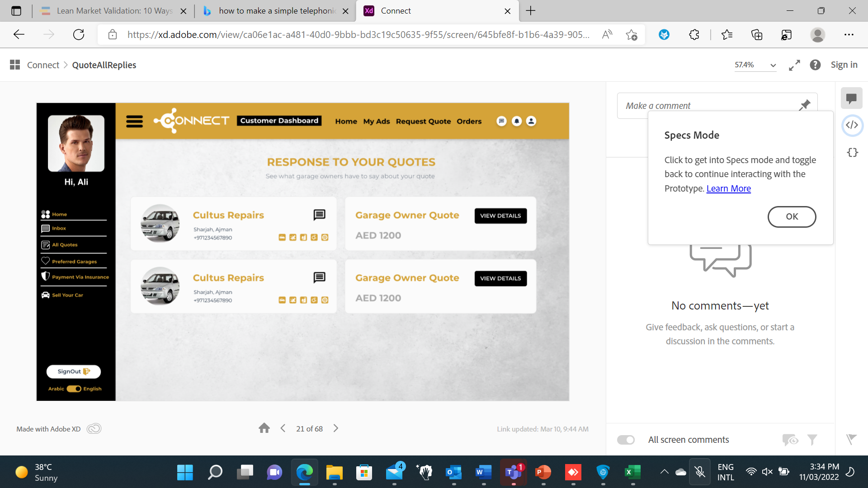
Task: Click the comments panel speech bubble icon
Action: tap(851, 98)
